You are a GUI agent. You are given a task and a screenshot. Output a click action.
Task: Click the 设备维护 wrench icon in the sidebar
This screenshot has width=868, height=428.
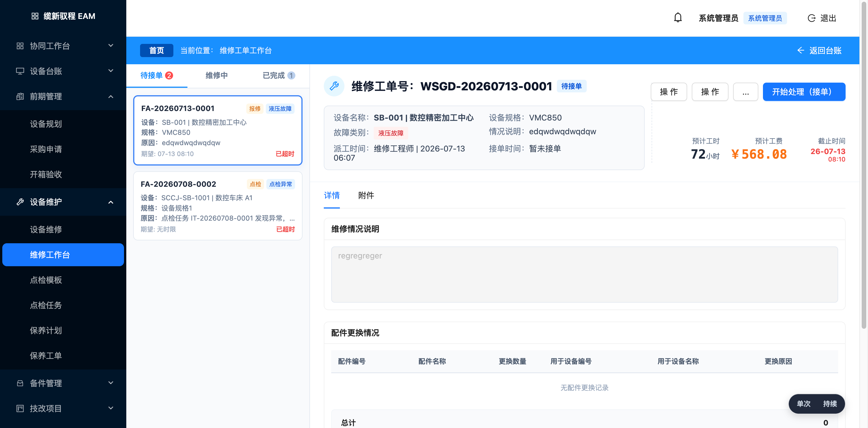click(x=20, y=202)
